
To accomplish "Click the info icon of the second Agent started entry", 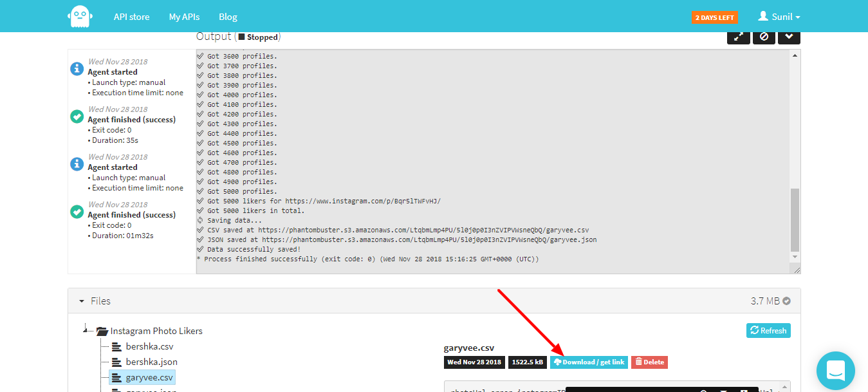I will pos(77,164).
